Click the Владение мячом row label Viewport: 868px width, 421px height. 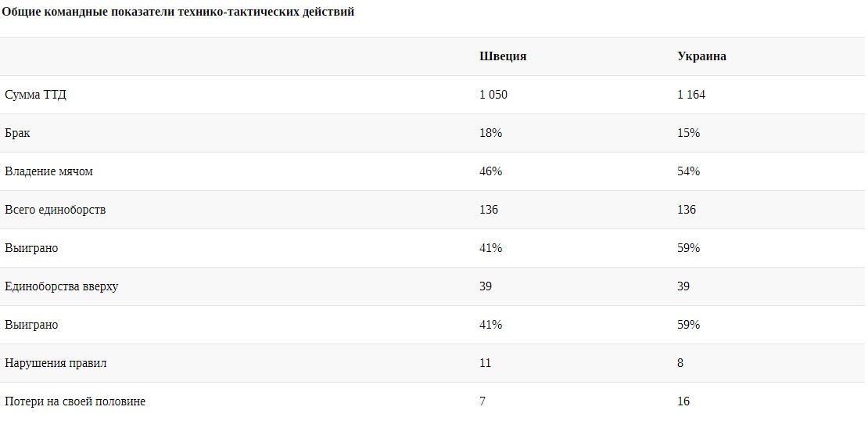pos(48,171)
